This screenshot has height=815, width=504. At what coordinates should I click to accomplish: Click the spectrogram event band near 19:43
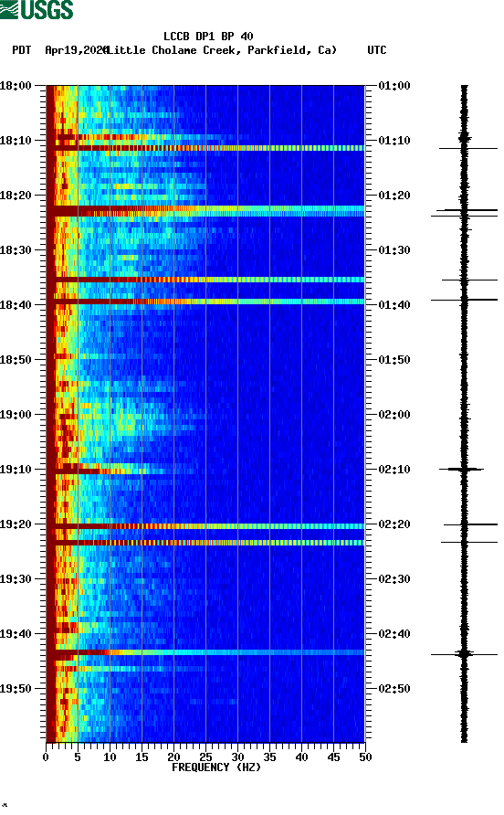(205, 652)
